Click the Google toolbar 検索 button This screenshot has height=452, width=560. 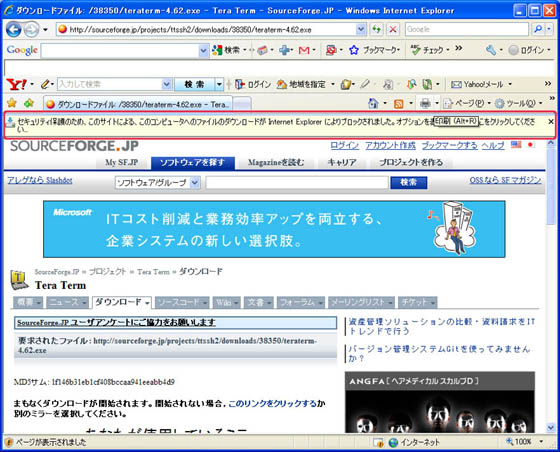[x=225, y=50]
